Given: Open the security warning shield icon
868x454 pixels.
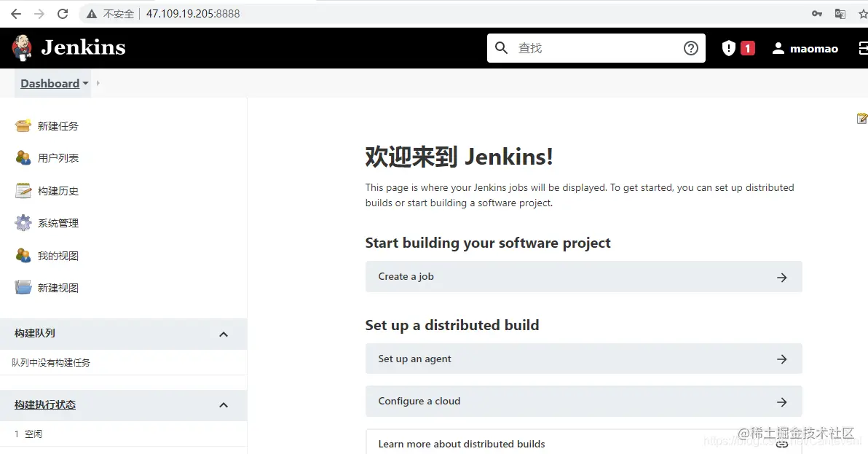Looking at the screenshot, I should coord(728,48).
